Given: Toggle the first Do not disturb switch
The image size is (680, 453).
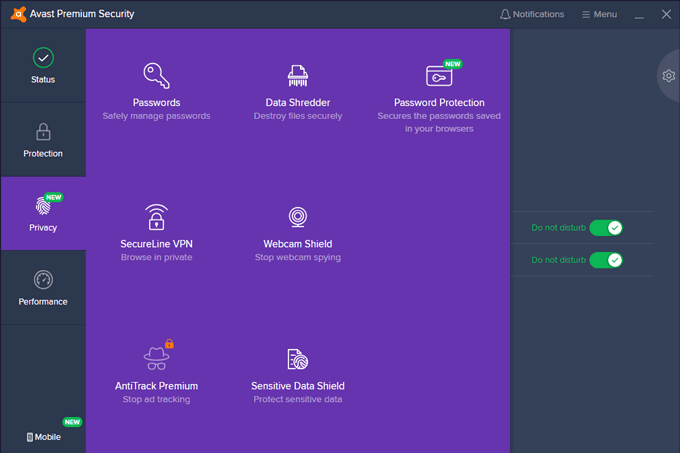Looking at the screenshot, I should pos(605,228).
